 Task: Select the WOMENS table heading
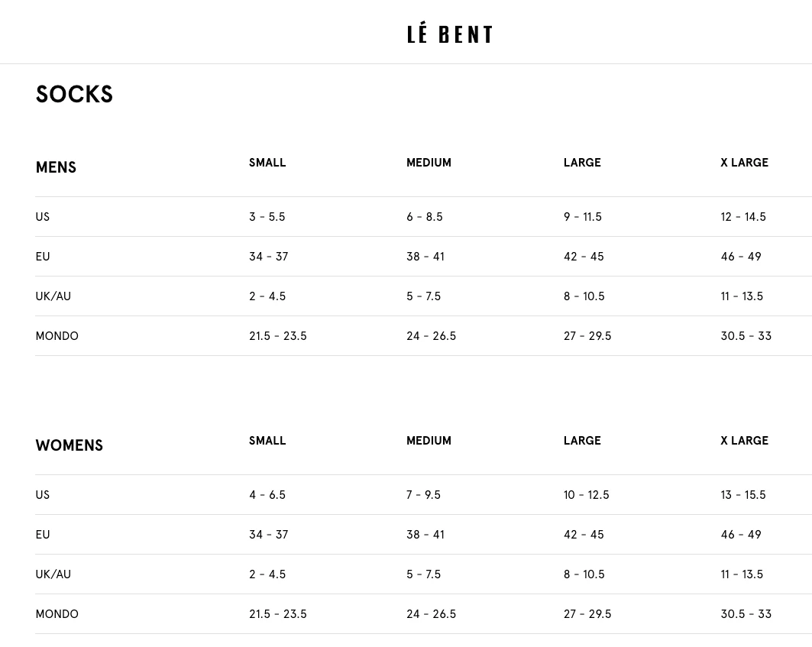69,445
